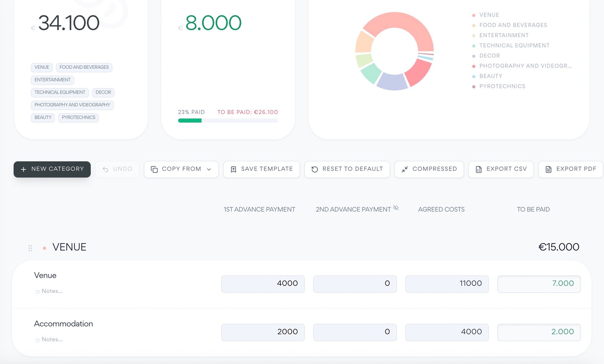
Task: Click Beauty legend entry
Action: click(x=487, y=76)
